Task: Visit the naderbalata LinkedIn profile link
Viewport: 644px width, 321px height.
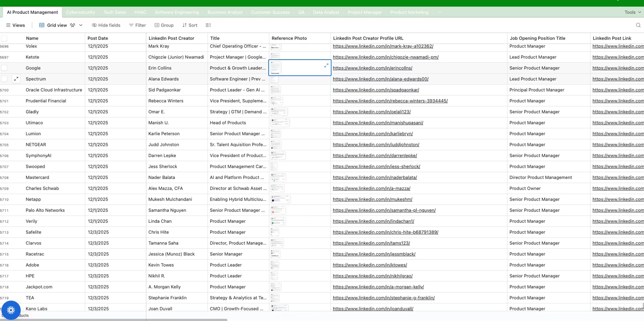Action: point(375,177)
